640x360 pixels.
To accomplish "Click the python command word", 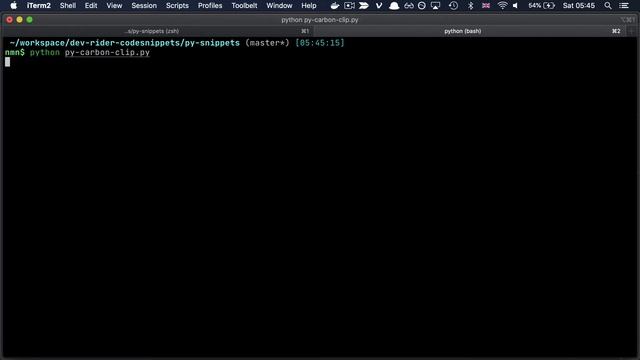I will (x=44, y=53).
